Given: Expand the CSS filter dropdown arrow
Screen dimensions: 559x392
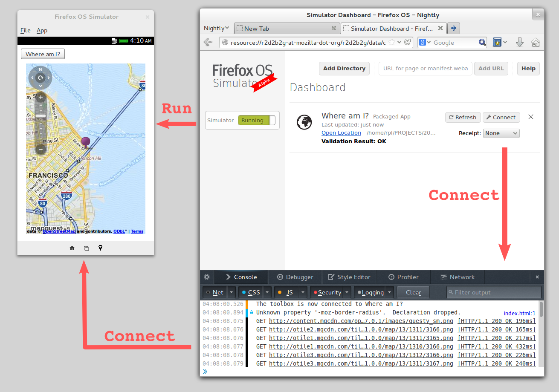Looking at the screenshot, I should click(267, 292).
